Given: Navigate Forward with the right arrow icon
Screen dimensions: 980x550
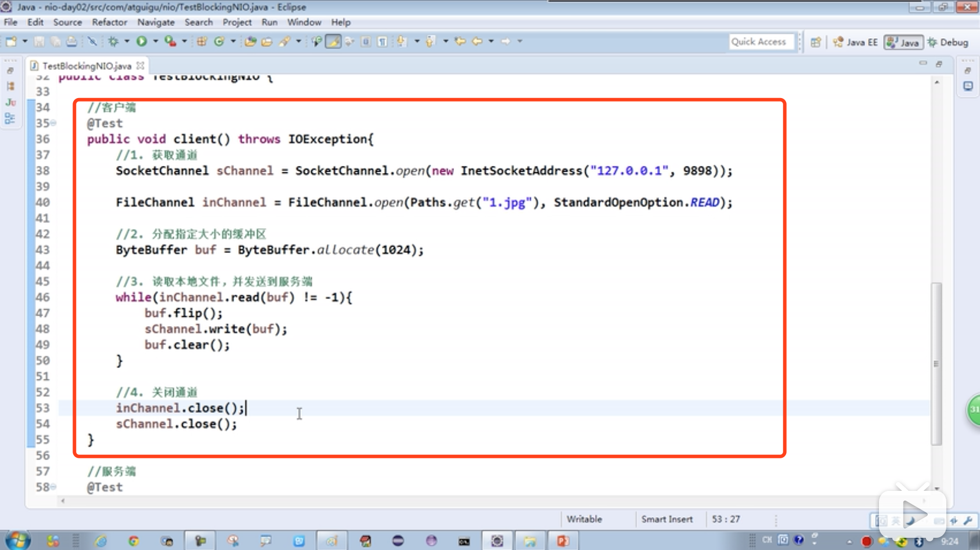Looking at the screenshot, I should point(506,41).
